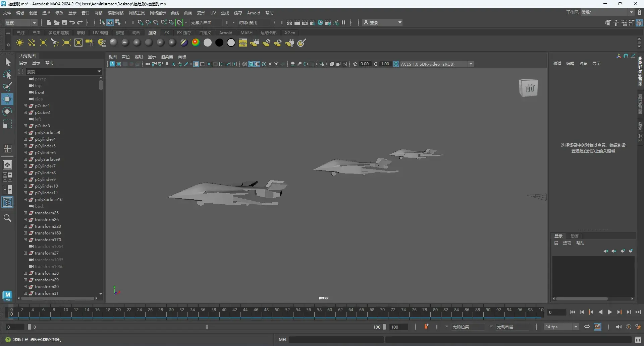The image size is (644, 346).
Task: Click the go to start of range button
Action: tap(572, 312)
